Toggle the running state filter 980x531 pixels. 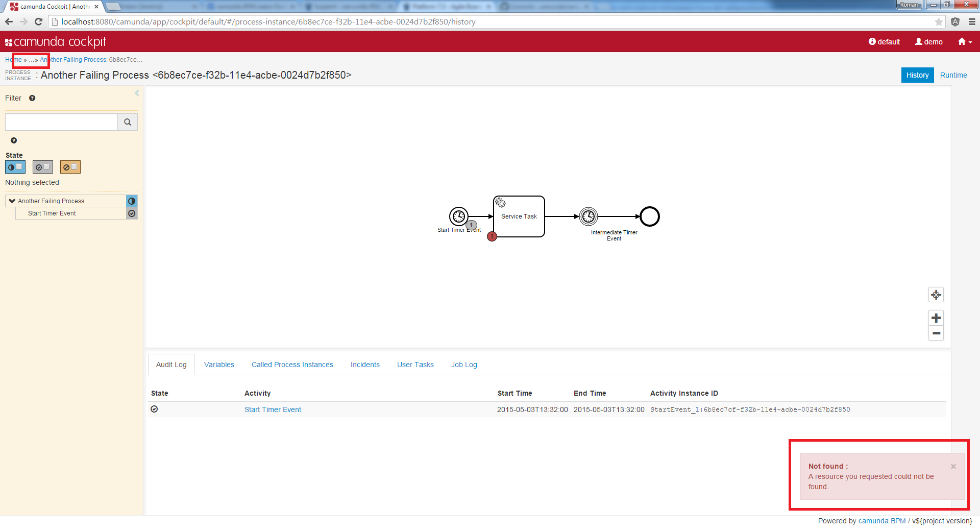(x=15, y=167)
